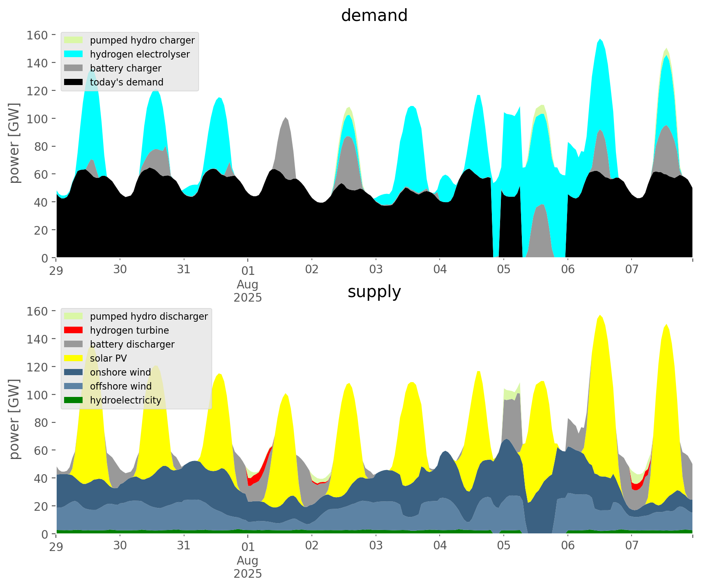Click the '160' y-axis tick on demand chart
Image resolution: width=701 pixels, height=588 pixels.
tap(37, 35)
